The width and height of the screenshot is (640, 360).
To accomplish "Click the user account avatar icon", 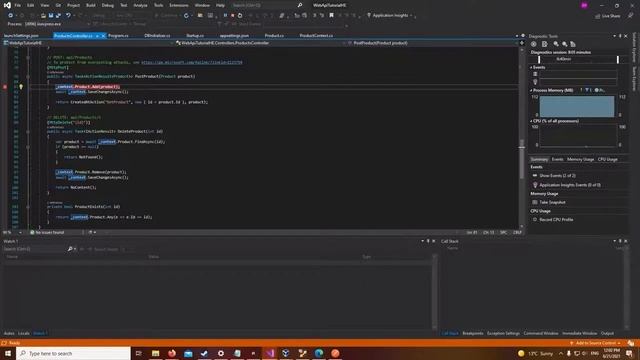I will (584, 5).
